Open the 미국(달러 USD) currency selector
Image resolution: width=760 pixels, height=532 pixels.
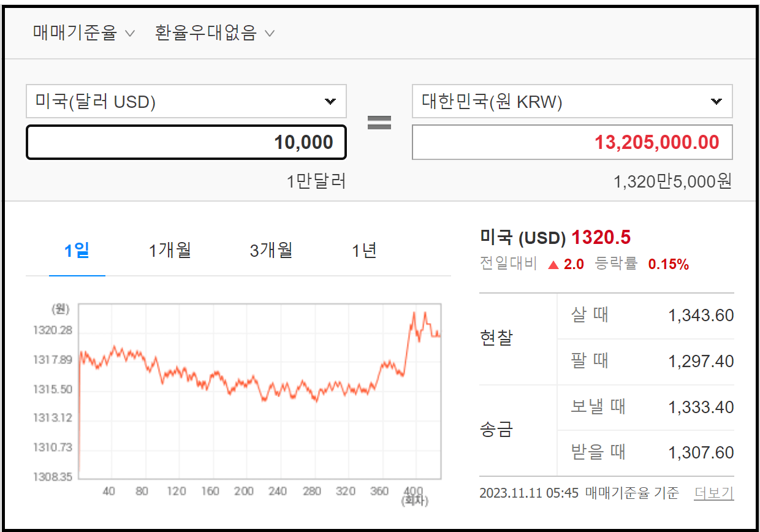pos(186,101)
